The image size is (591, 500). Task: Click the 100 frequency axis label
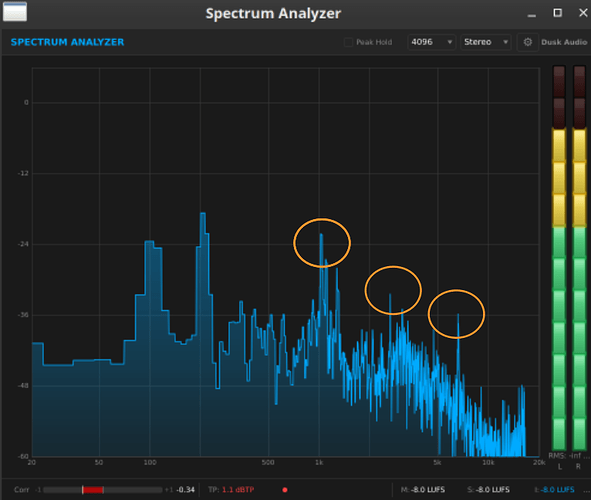coord(150,462)
